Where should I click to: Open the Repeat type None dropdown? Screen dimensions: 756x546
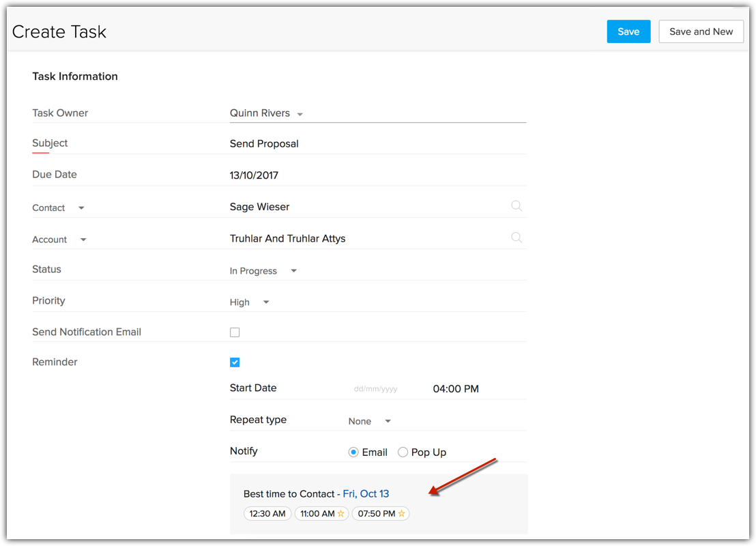click(x=388, y=422)
